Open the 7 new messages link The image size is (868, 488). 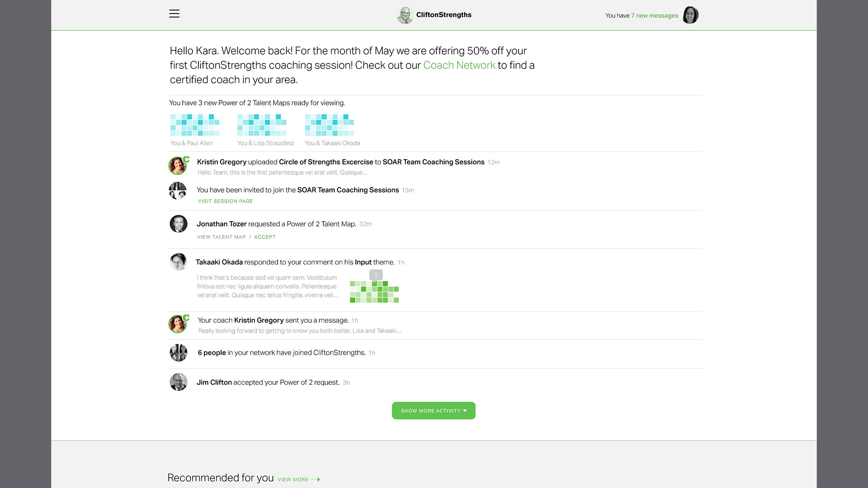coord(654,16)
